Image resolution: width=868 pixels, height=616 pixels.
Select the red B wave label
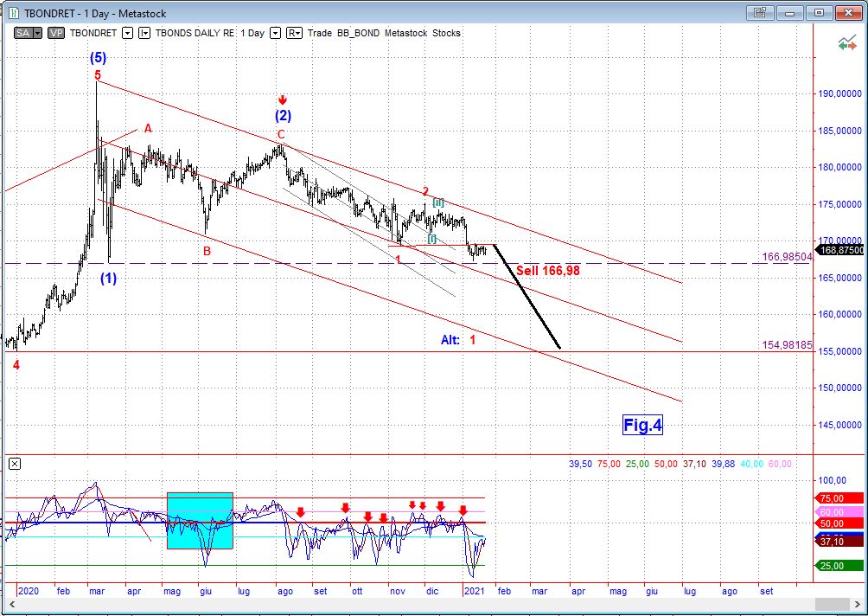207,251
